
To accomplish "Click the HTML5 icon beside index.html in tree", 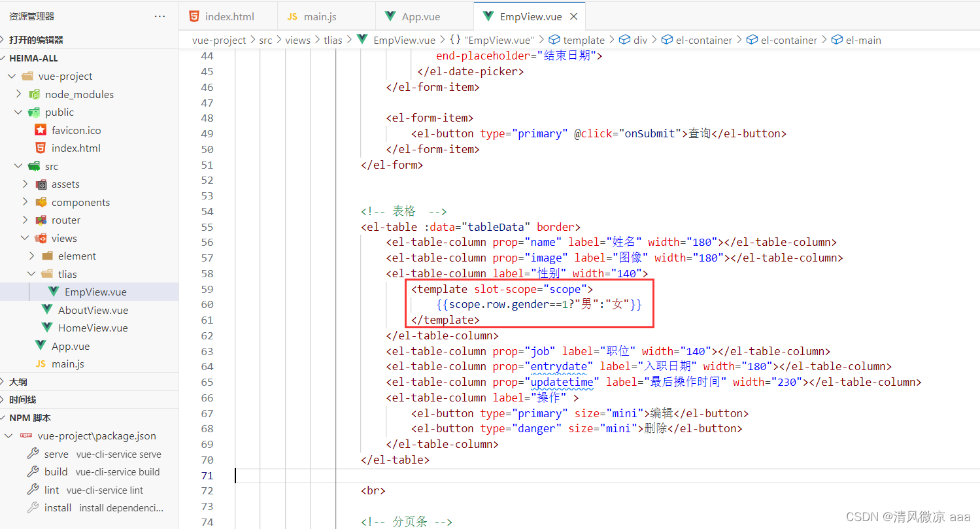I will tap(41, 148).
